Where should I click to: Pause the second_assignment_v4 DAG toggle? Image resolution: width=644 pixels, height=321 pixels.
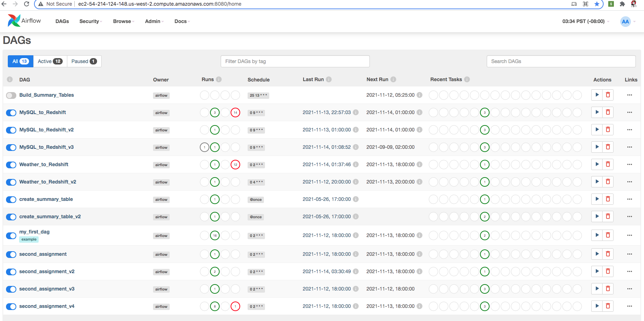pos(11,306)
